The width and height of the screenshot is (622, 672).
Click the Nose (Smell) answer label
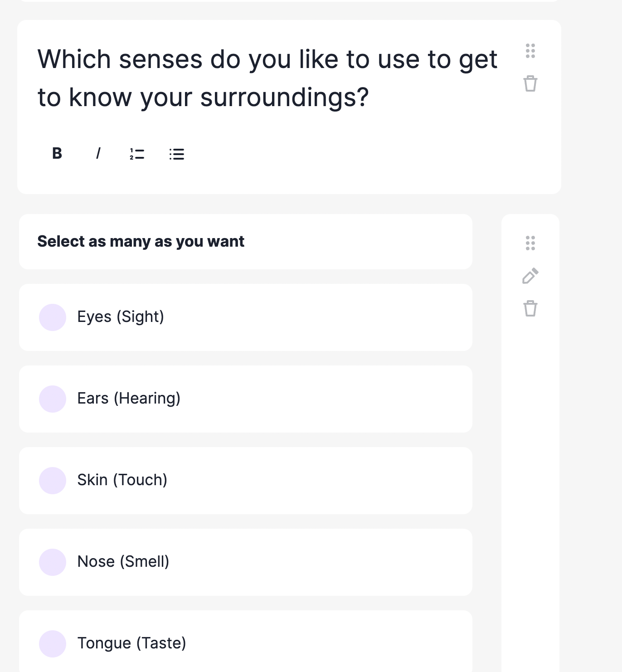[123, 562]
